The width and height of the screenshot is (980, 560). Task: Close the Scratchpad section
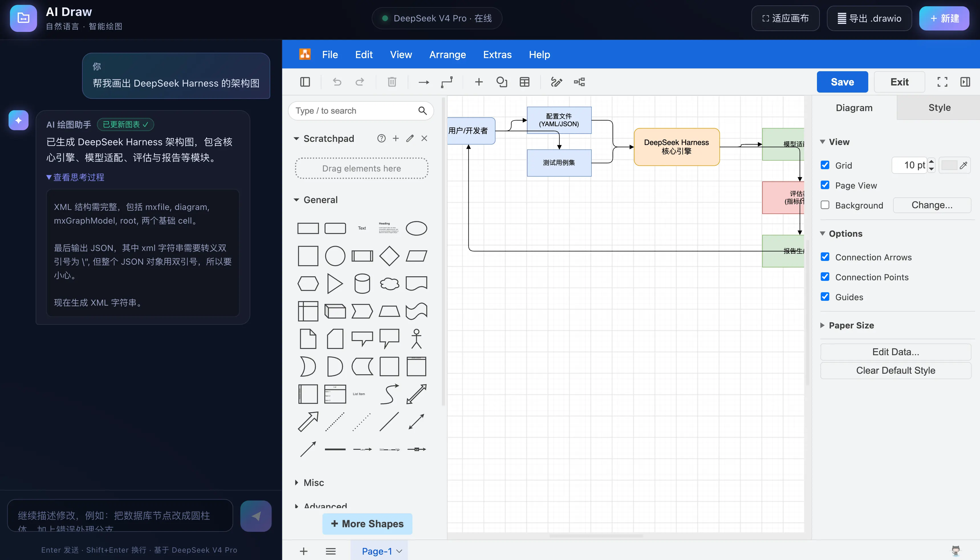(424, 138)
